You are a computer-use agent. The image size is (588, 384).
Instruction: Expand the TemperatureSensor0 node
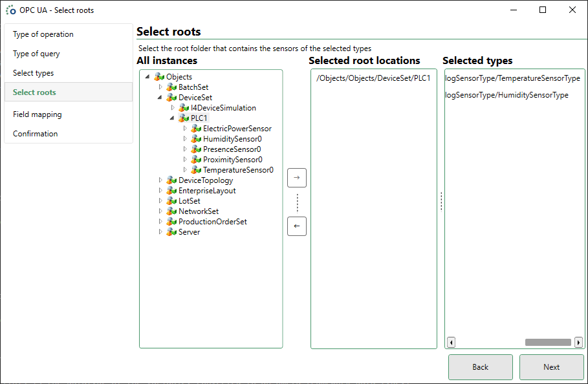(185, 170)
